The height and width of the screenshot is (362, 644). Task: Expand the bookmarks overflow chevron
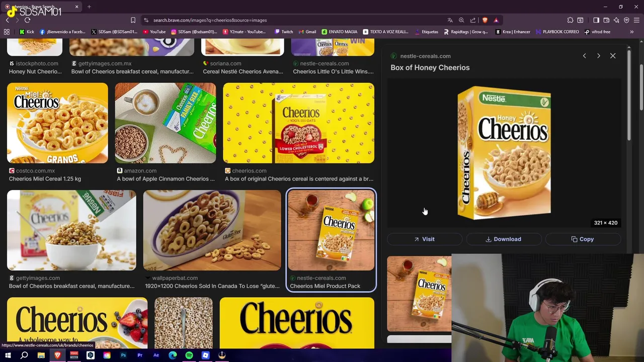[x=631, y=32]
